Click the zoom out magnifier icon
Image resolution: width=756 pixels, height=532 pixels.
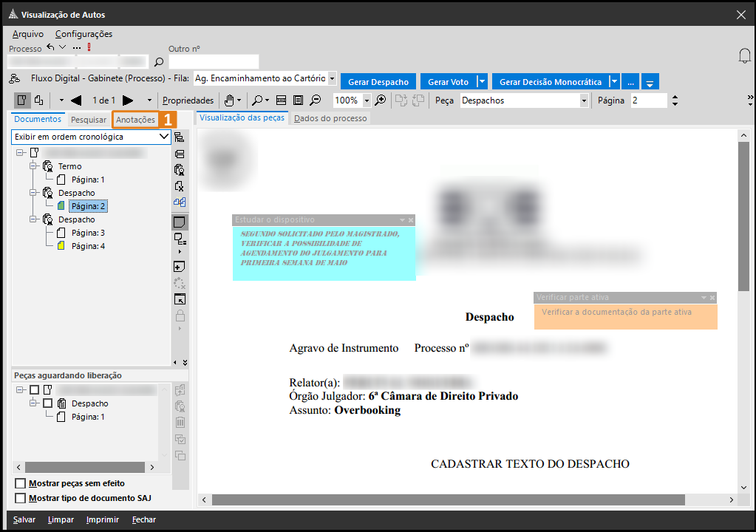point(316,100)
